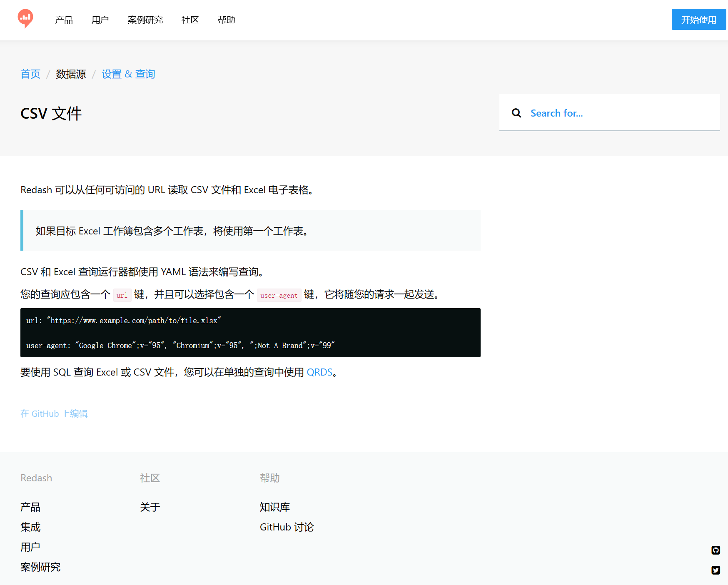Follow the QRDS link
728x585 pixels.
319,372
